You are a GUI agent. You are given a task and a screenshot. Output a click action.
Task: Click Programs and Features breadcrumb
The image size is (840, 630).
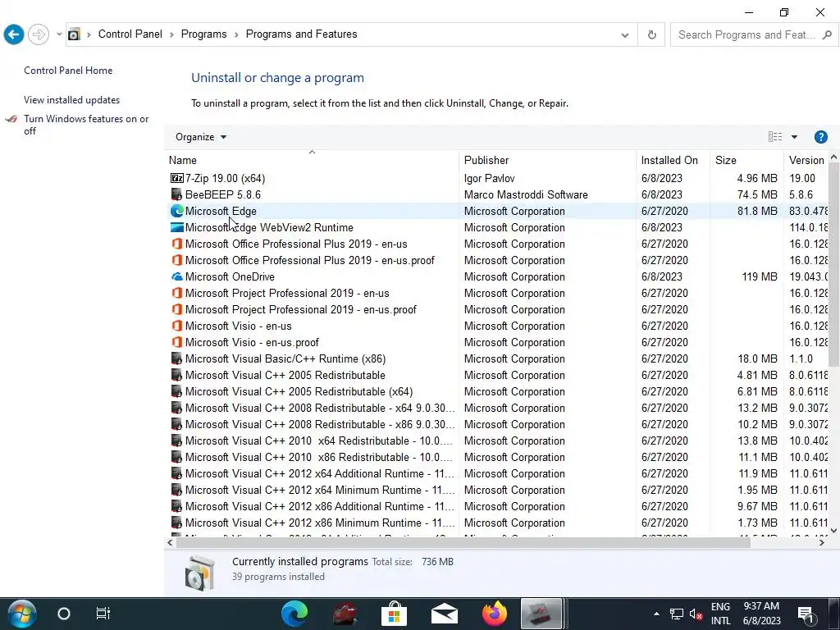pyautogui.click(x=301, y=34)
